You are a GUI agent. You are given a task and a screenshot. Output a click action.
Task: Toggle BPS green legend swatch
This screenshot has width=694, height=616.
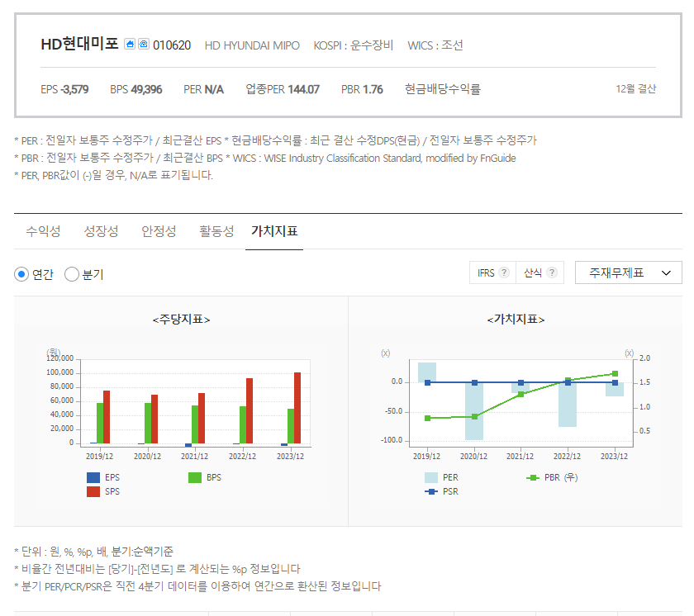[195, 477]
